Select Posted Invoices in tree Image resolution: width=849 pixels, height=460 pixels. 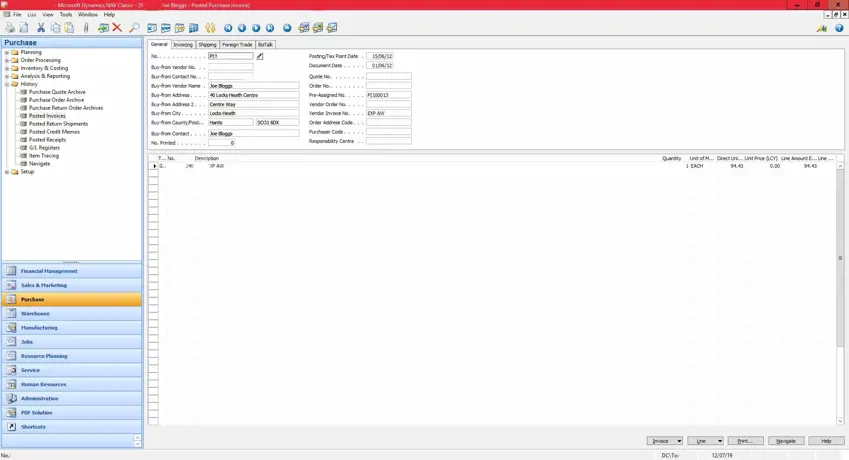point(47,116)
